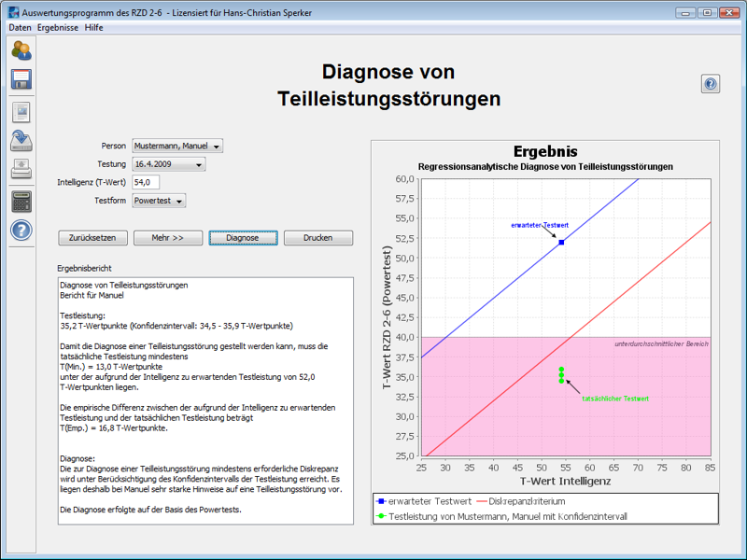
Task: Click the help icon at top right
Action: tap(710, 85)
